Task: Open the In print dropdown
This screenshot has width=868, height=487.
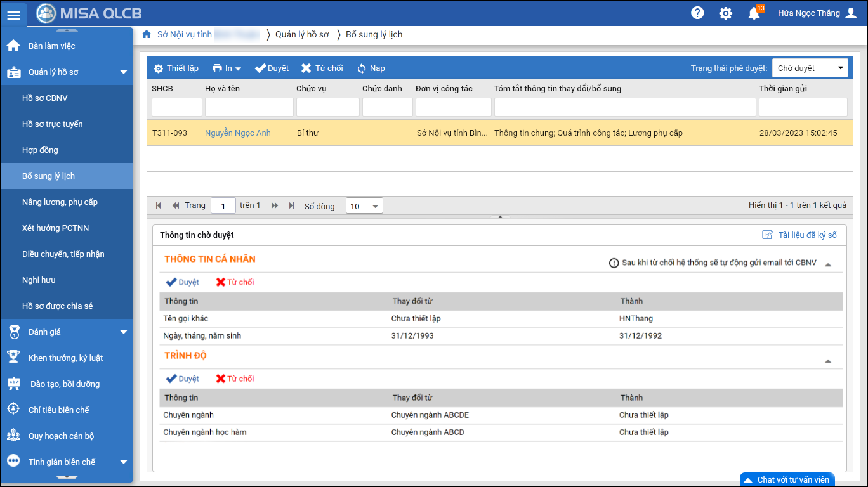Action: coord(227,68)
